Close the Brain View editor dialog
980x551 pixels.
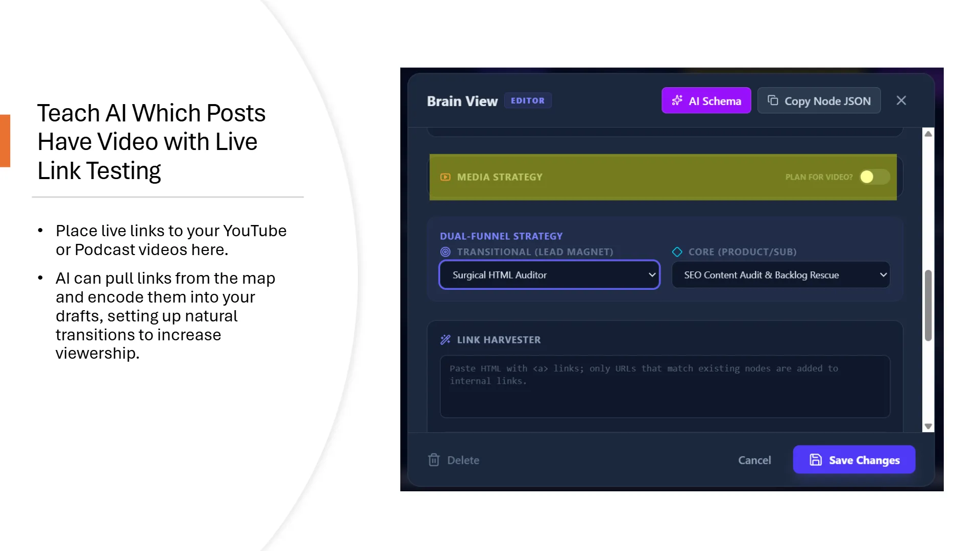(x=901, y=101)
